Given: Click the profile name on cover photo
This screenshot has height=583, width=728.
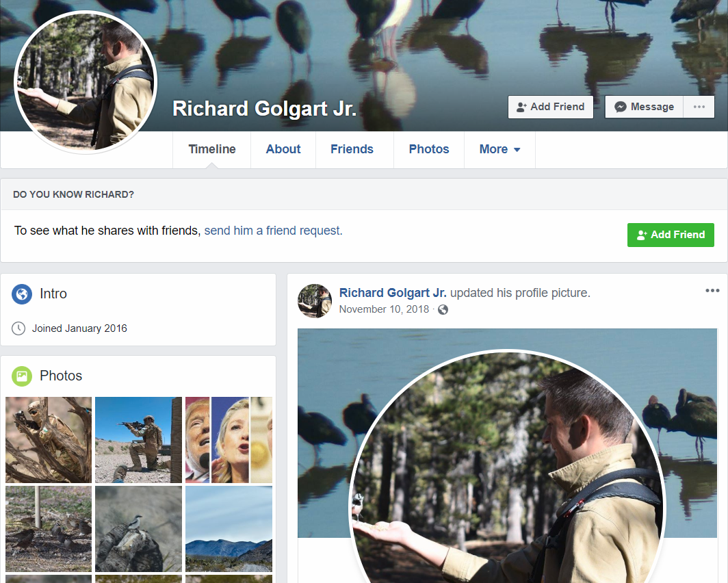Looking at the screenshot, I should [265, 109].
